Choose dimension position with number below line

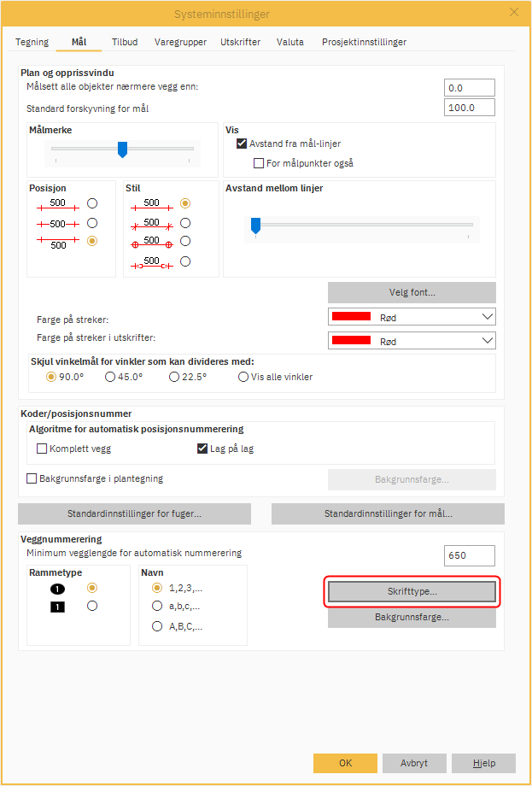(92, 241)
